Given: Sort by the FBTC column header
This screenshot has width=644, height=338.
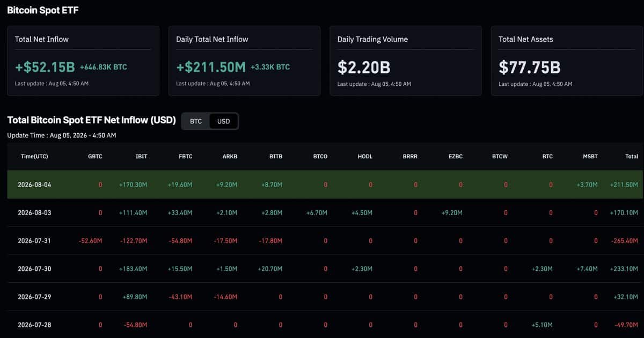Looking at the screenshot, I should (x=185, y=157).
